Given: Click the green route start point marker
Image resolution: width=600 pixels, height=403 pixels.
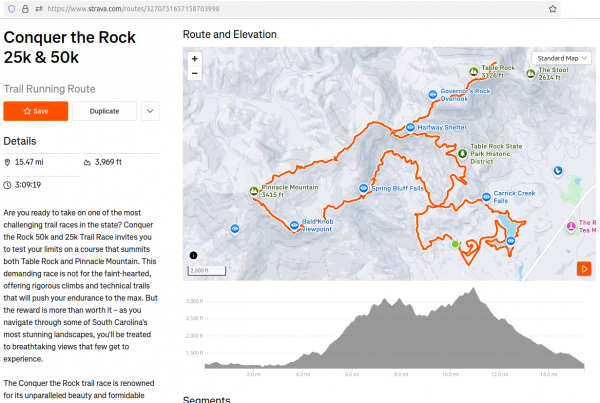Looking at the screenshot, I should click(x=455, y=244).
